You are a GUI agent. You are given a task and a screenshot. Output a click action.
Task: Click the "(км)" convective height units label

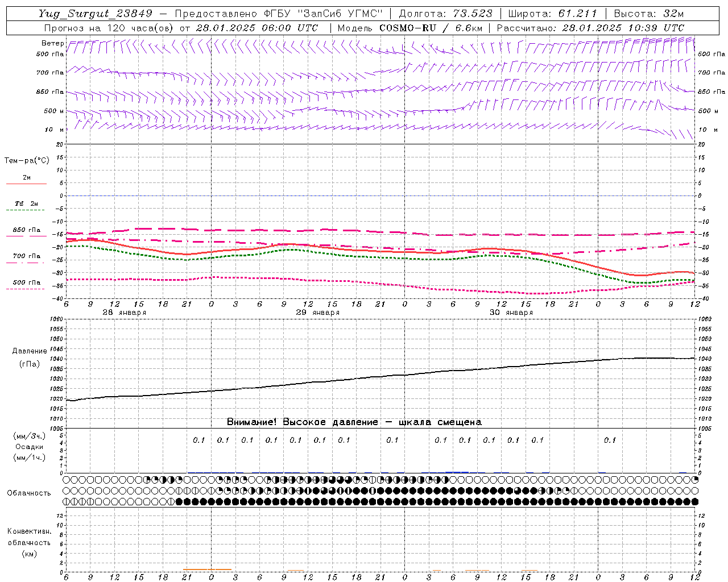tap(29, 553)
